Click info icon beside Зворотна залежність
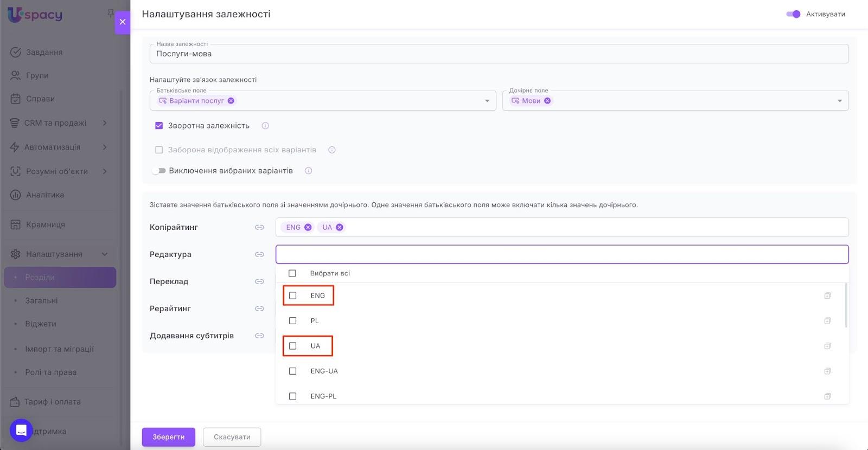 [265, 126]
